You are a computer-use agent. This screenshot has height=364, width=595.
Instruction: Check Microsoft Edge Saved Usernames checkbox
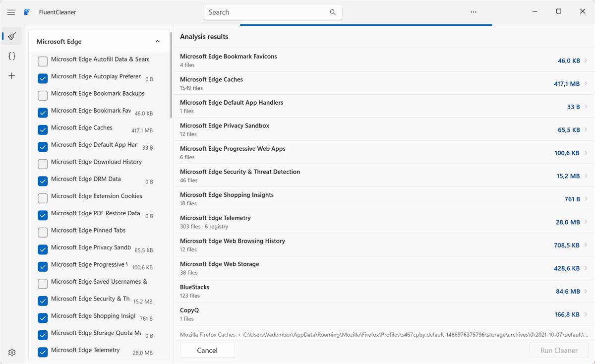point(43,284)
